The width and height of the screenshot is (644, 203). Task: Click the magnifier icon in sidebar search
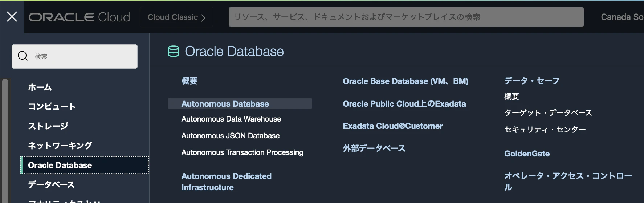click(x=23, y=56)
